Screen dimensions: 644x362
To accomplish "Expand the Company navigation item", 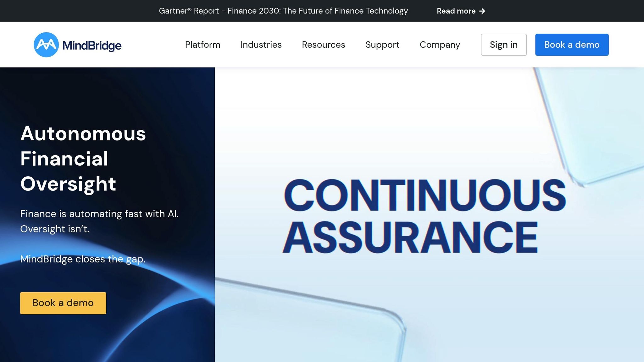I will pyautogui.click(x=440, y=45).
